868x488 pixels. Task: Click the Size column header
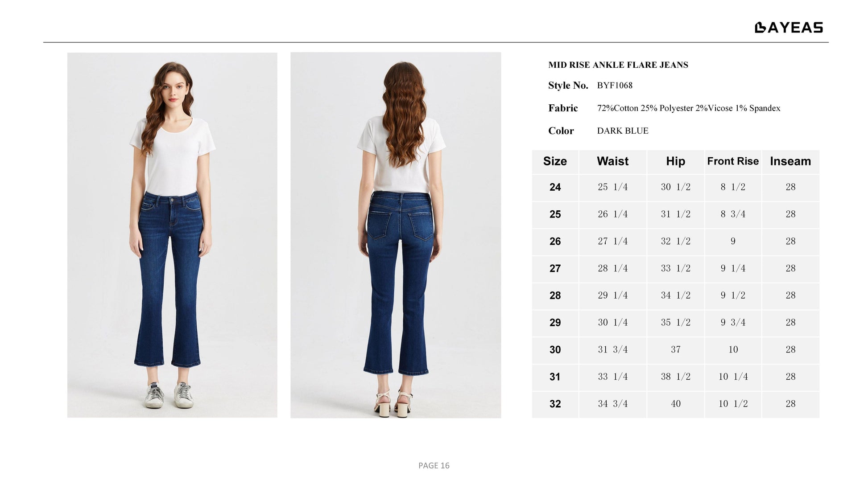555,161
